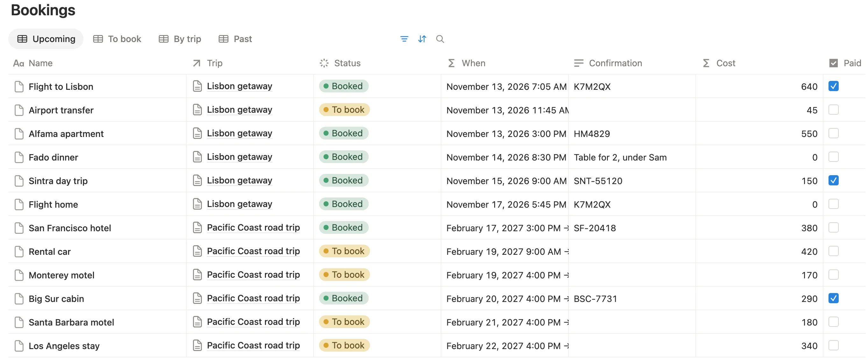Open To book status for Santa Barbara motel
This screenshot has height=358, width=868.
pos(345,322)
